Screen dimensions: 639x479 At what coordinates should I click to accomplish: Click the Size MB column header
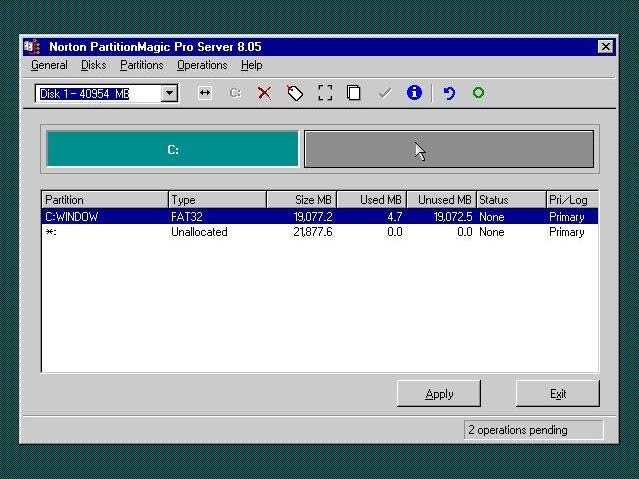(302, 200)
